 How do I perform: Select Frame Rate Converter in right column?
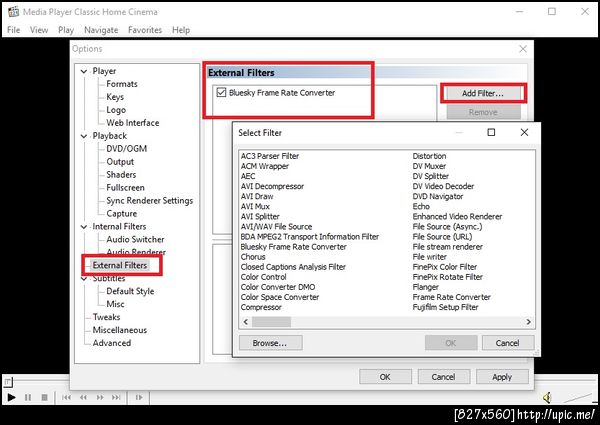(452, 298)
